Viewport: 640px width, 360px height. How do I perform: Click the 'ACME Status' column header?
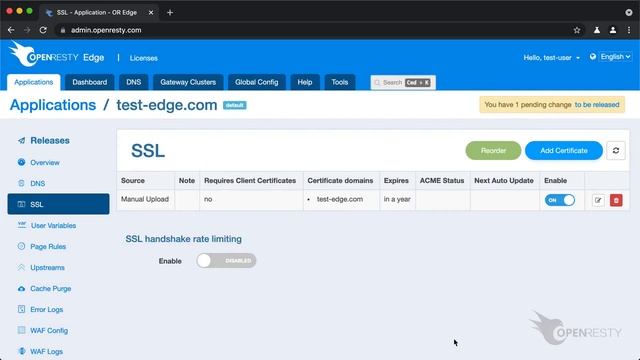[442, 180]
